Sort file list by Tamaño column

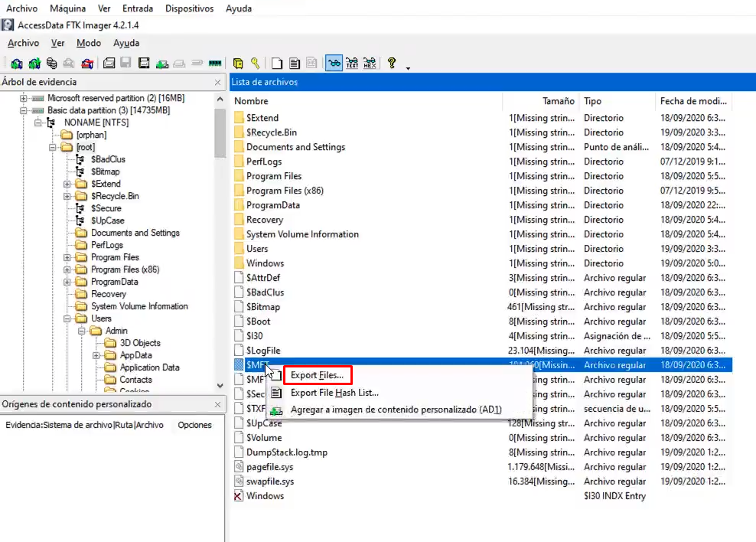pyautogui.click(x=540, y=101)
